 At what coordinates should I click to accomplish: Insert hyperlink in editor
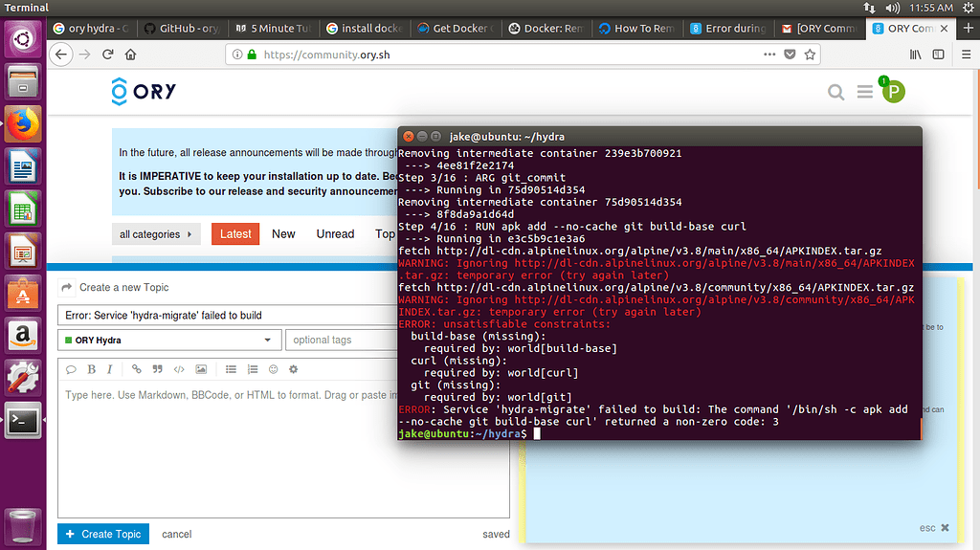(136, 369)
